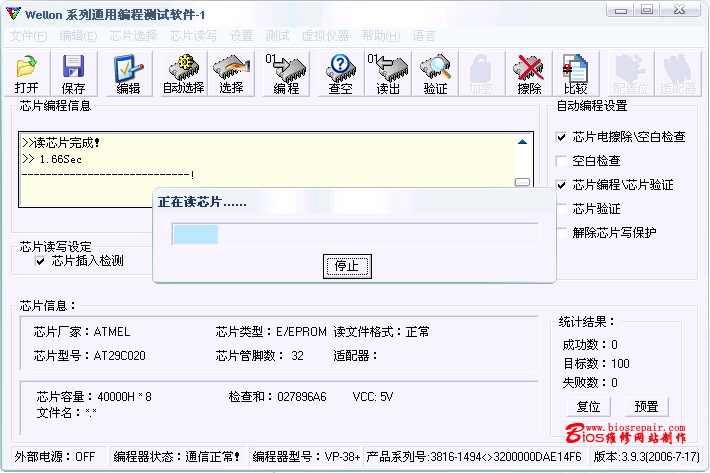Click the 产品系列号 serial status entry

474,457
